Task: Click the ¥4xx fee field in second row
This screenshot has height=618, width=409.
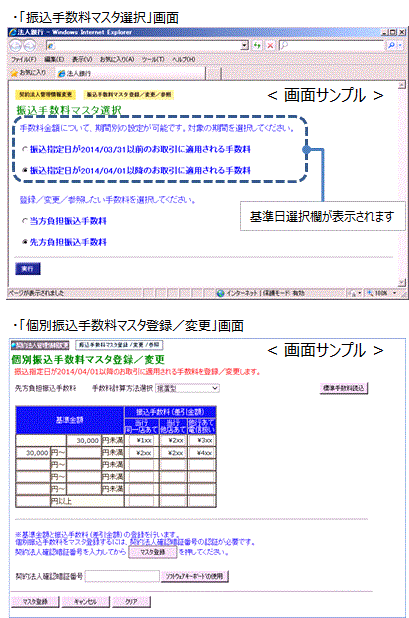Action: coord(202,452)
